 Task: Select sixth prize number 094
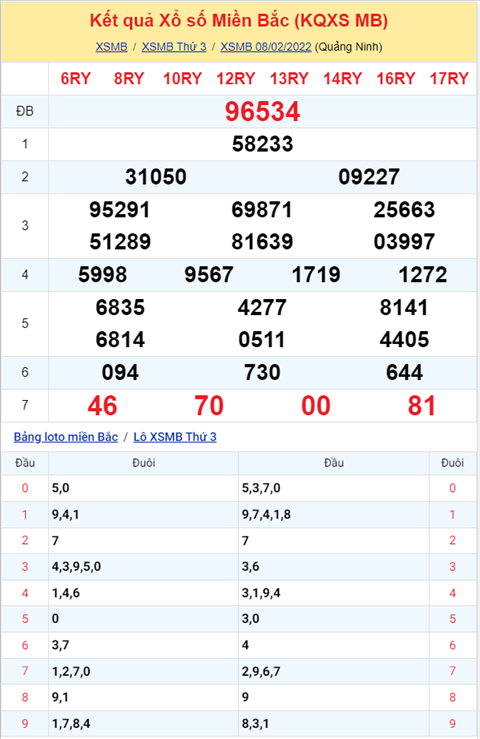120,373
